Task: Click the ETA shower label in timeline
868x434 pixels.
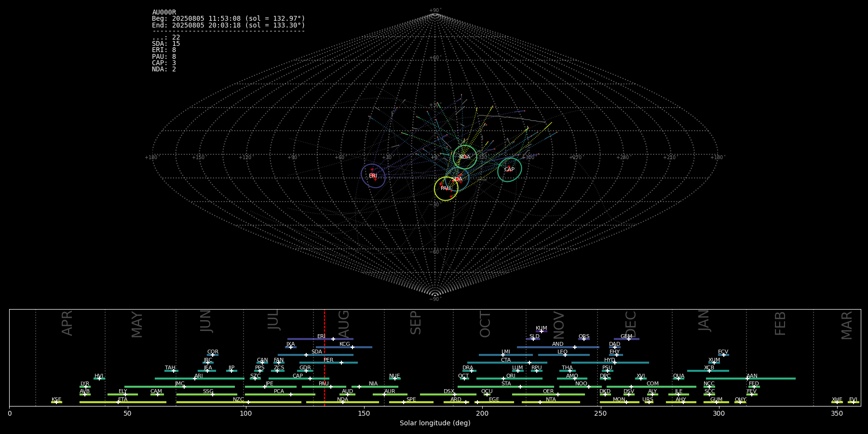Action: click(123, 400)
